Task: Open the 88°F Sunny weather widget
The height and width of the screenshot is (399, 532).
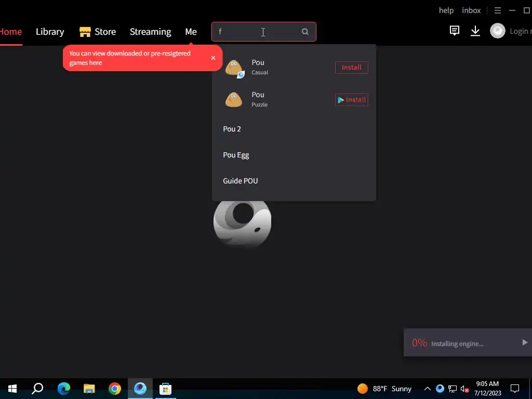Action: pyautogui.click(x=384, y=389)
